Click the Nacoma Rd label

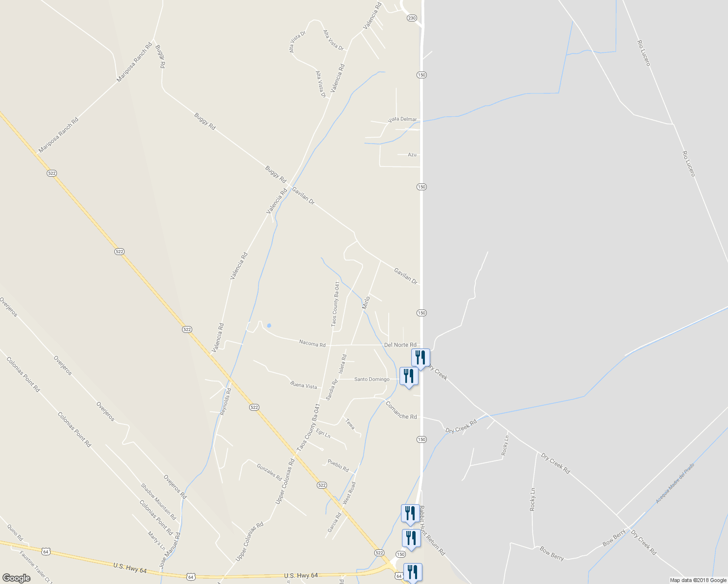coord(312,344)
